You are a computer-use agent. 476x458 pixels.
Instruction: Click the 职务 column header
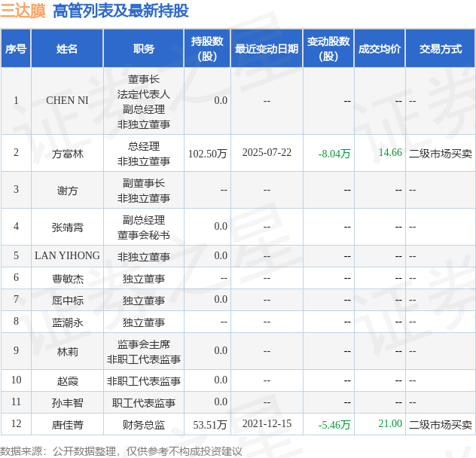coord(144,49)
